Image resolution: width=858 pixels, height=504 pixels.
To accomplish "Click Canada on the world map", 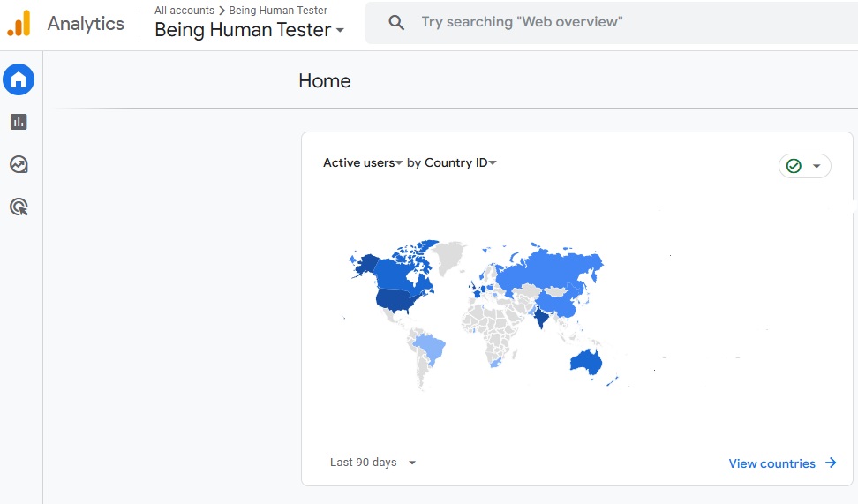I will tap(396, 274).
